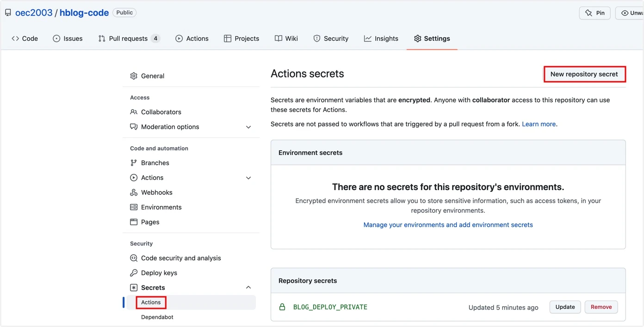
Task: Click the Insights graph icon
Action: coord(368,38)
